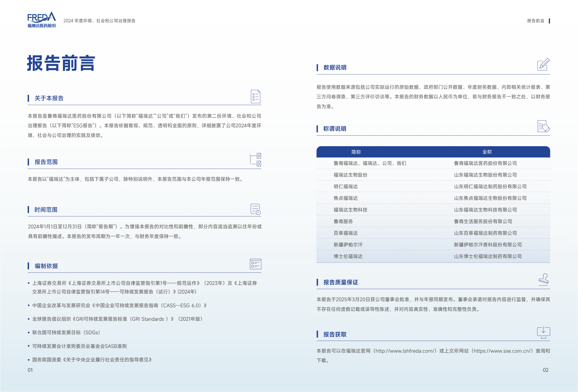
Task: Click the tag document icon beside 称谓说明
Action: (x=544, y=126)
